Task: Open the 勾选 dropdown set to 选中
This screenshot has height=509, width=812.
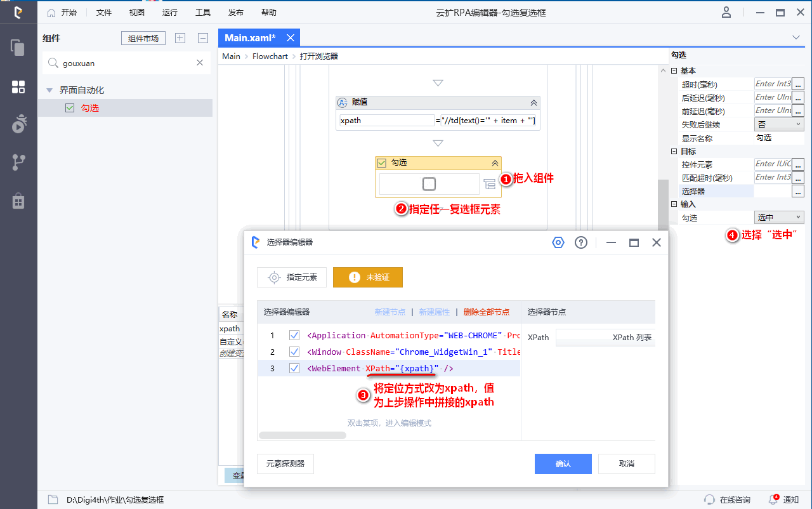Action: (x=778, y=218)
